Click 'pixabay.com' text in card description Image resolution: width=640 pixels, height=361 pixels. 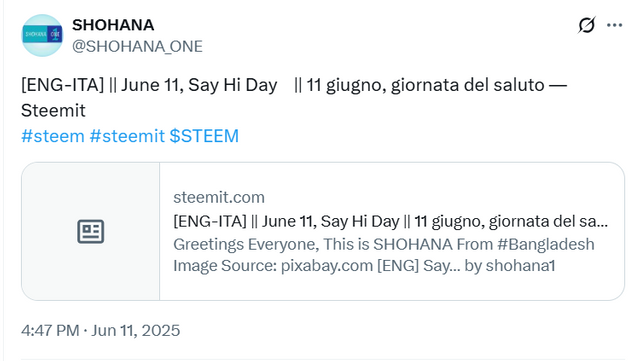(327, 266)
